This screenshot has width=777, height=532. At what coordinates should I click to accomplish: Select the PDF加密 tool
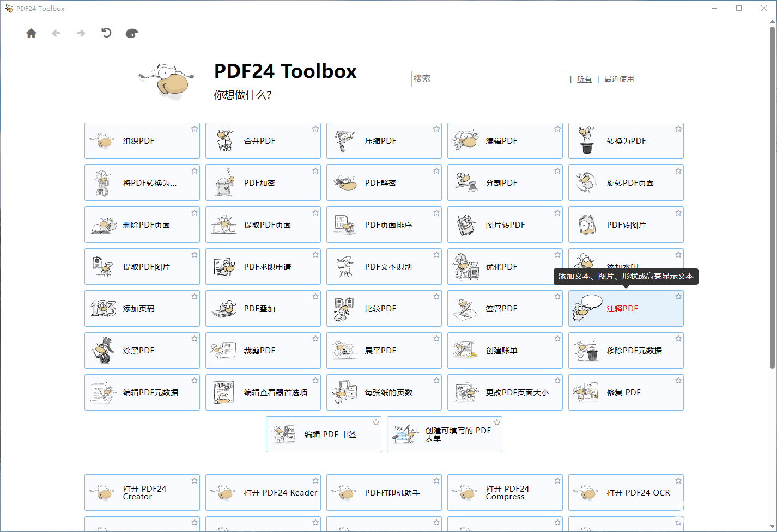[x=263, y=182]
